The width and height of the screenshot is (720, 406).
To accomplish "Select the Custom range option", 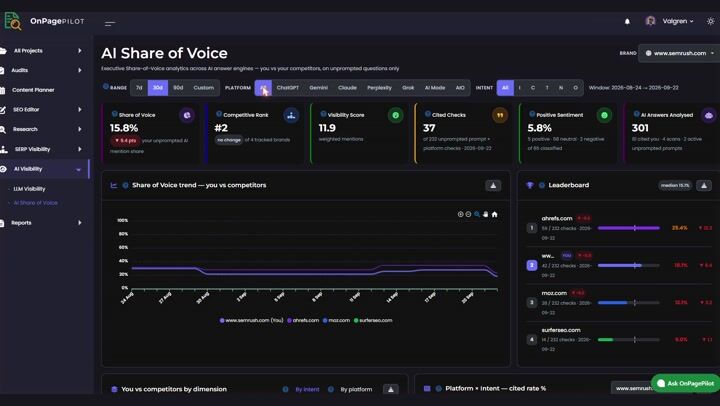I will tap(203, 88).
